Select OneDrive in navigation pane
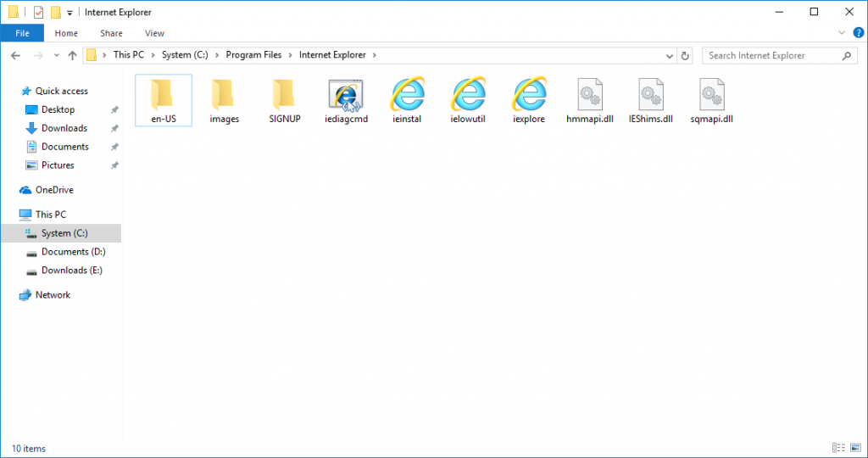Viewport: 868px width, 458px height. (54, 190)
